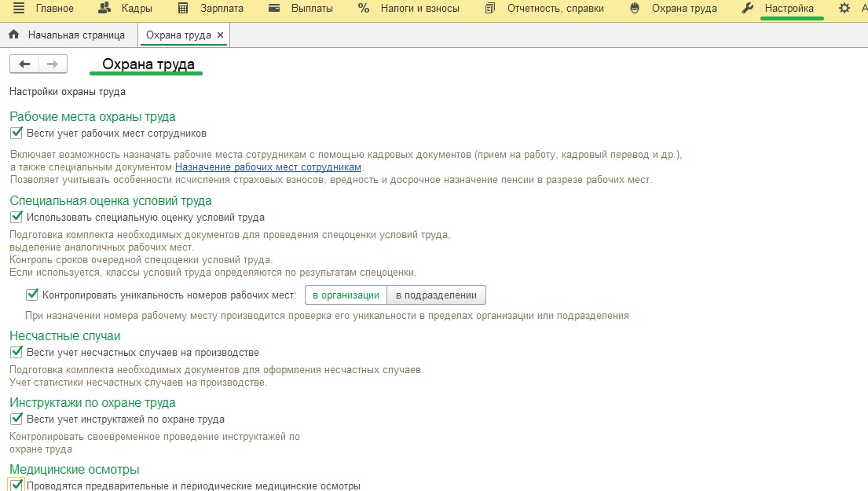Select the в организации option
868x491 pixels.
click(346, 295)
